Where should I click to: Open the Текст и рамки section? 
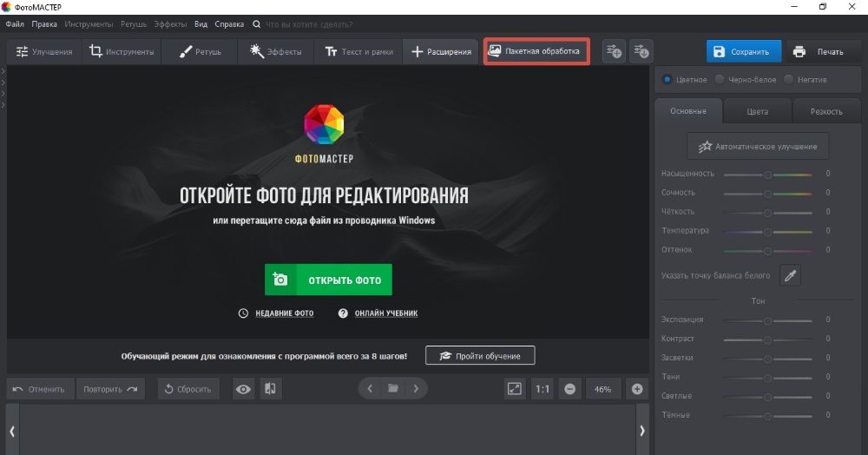pyautogui.click(x=358, y=51)
